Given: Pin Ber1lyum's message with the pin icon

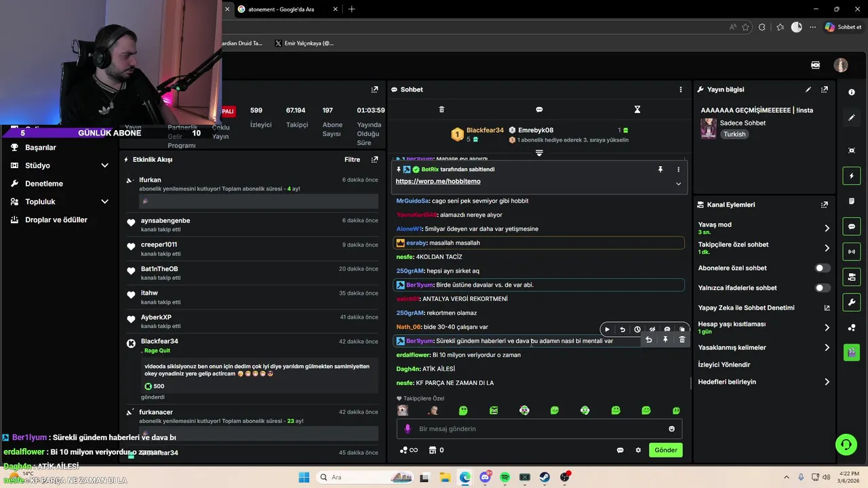Looking at the screenshot, I should point(665,340).
